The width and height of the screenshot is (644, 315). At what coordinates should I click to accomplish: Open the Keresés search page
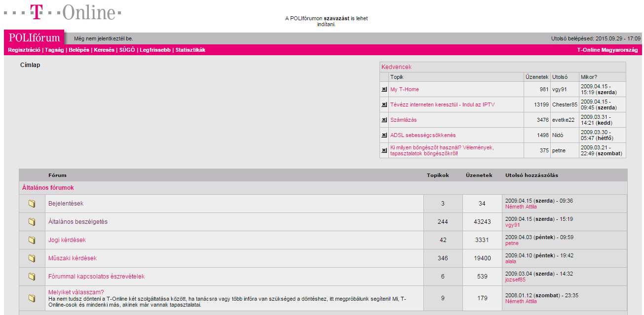[104, 50]
